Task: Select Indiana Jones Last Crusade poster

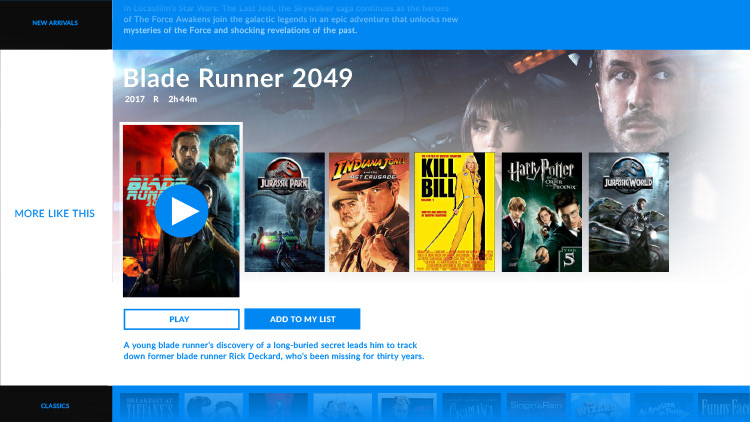Action: (369, 212)
